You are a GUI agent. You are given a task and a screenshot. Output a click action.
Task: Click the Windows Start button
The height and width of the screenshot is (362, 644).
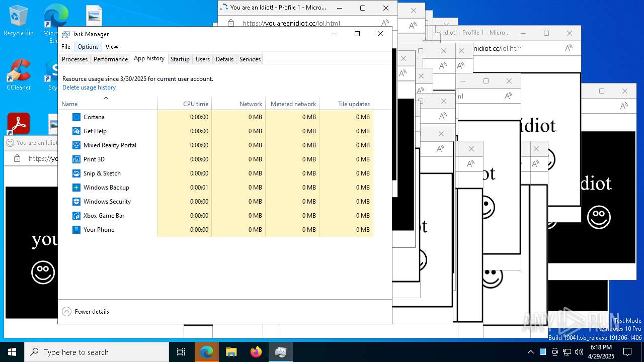tap(12, 352)
